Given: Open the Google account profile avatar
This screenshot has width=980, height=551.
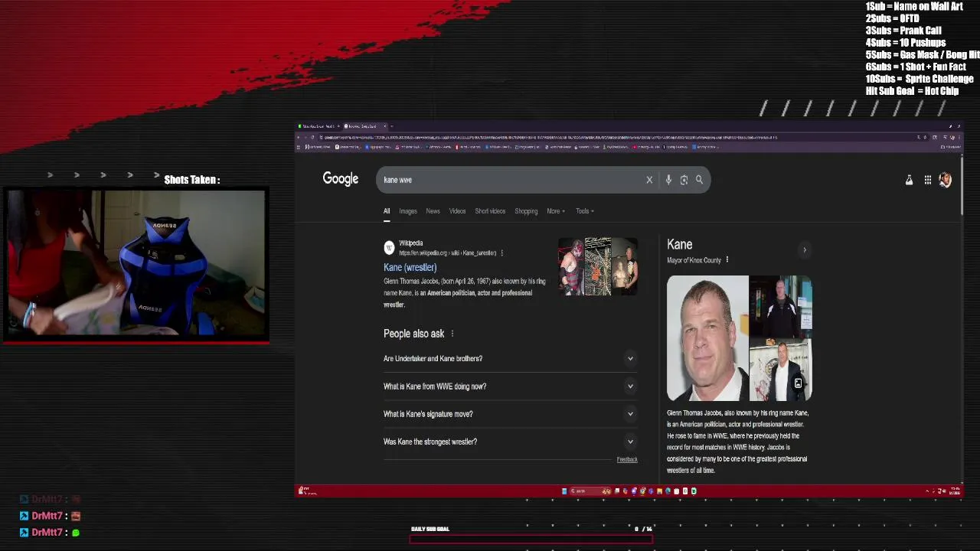Looking at the screenshot, I should [x=946, y=180].
